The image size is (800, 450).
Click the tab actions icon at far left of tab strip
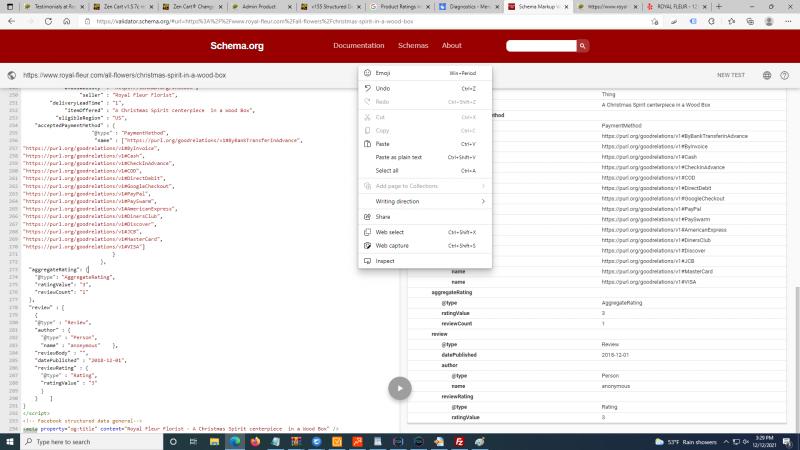pyautogui.click(x=10, y=7)
